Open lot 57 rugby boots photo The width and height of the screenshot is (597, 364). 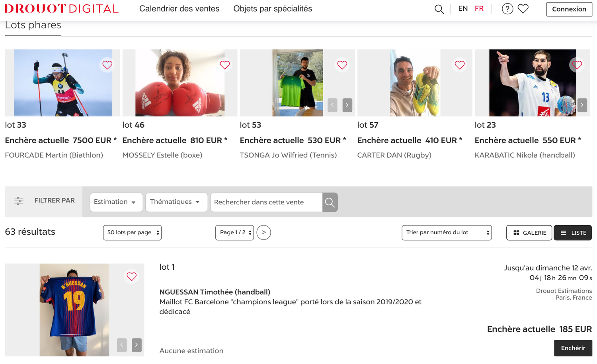point(415,83)
